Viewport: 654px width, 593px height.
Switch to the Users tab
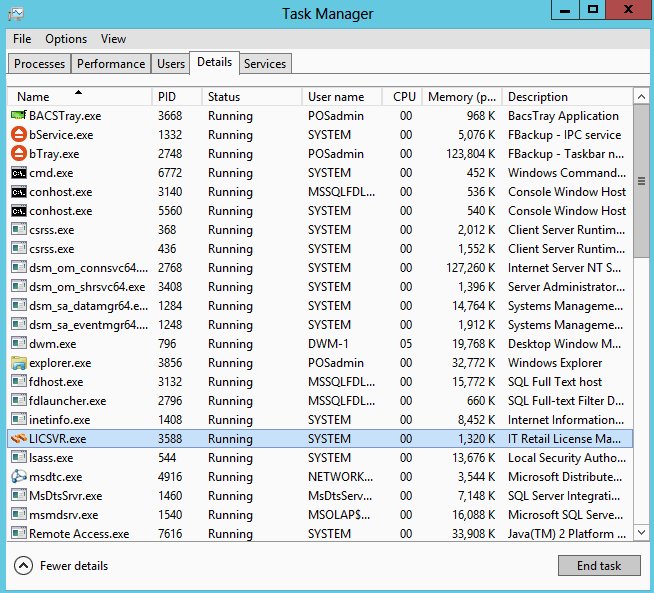tap(171, 64)
